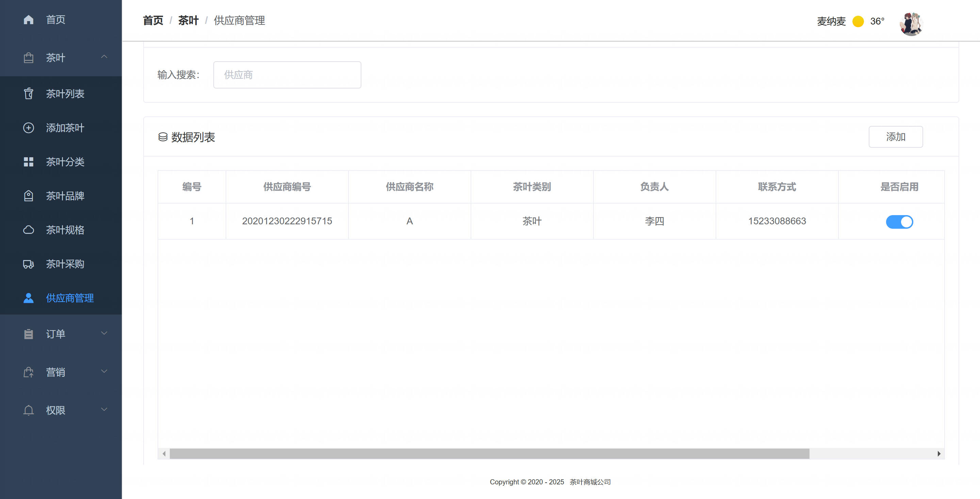Click the tea specification cloud icon
The image size is (980, 499).
[x=29, y=230]
